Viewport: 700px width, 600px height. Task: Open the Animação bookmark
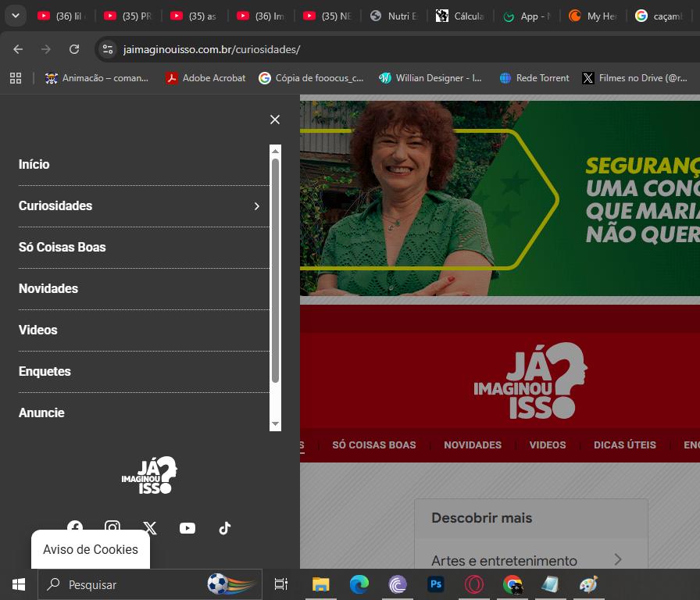[97, 78]
